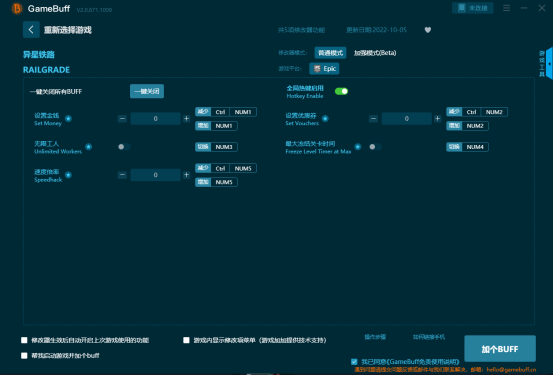Click the star icon next to Unlimited Workers
The width and height of the screenshot is (554, 376).
(x=89, y=147)
